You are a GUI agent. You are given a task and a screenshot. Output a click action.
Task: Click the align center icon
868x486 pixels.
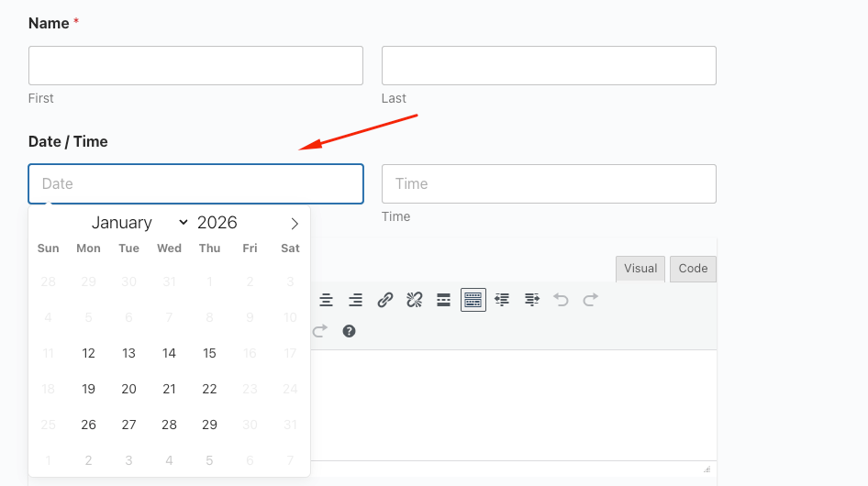(x=326, y=300)
